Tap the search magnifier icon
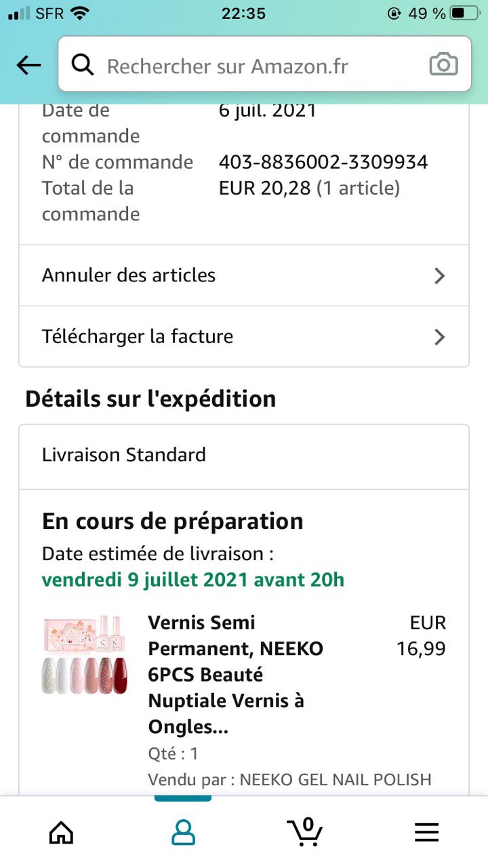The height and width of the screenshot is (868, 488). (83, 65)
